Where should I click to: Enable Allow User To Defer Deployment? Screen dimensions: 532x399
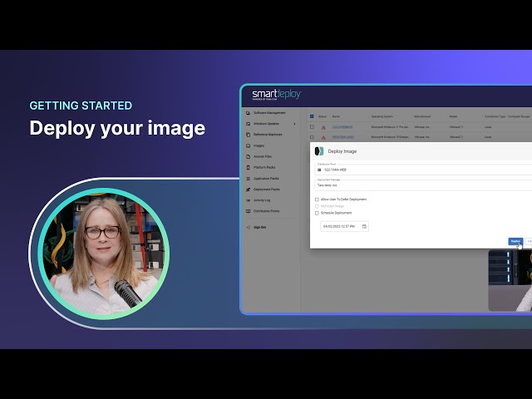click(317, 199)
